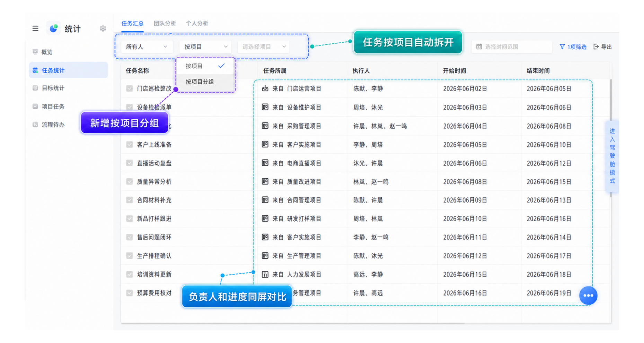Click 概览 in the sidebar
Viewport: 644px width, 343px height.
coord(69,52)
